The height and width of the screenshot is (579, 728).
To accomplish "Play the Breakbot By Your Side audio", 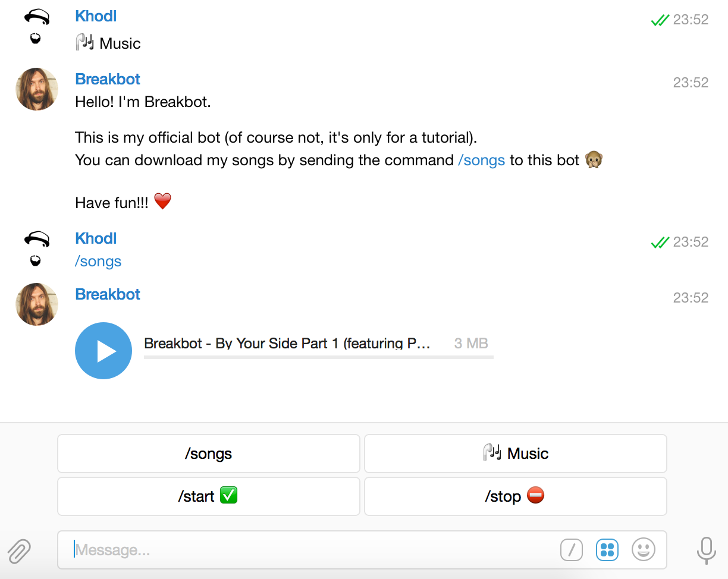I will tap(103, 351).
